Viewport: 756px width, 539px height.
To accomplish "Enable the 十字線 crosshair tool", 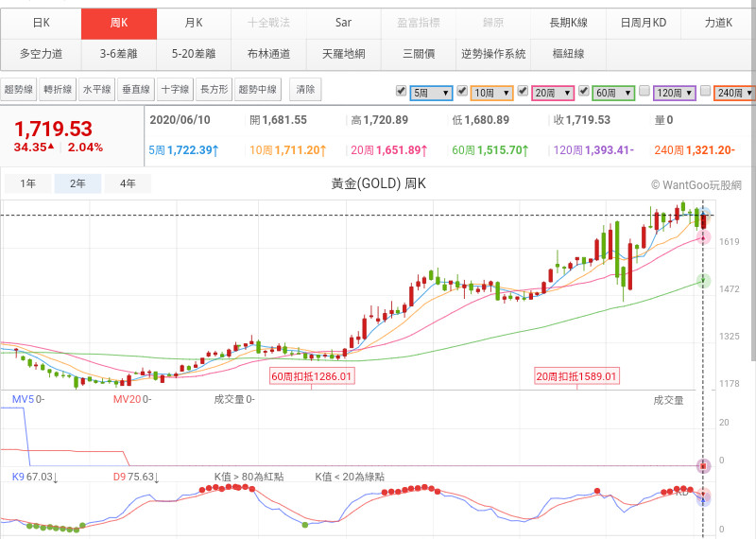I will (x=174, y=90).
